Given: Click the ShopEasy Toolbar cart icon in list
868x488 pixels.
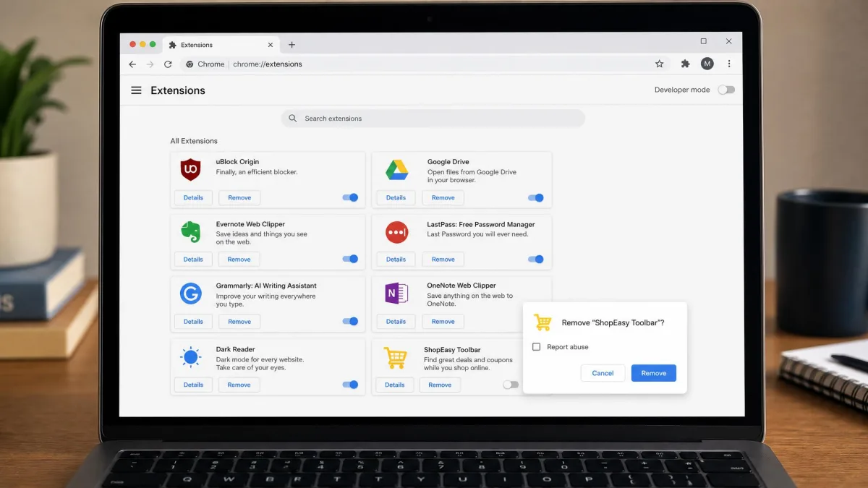Looking at the screenshot, I should [395, 357].
